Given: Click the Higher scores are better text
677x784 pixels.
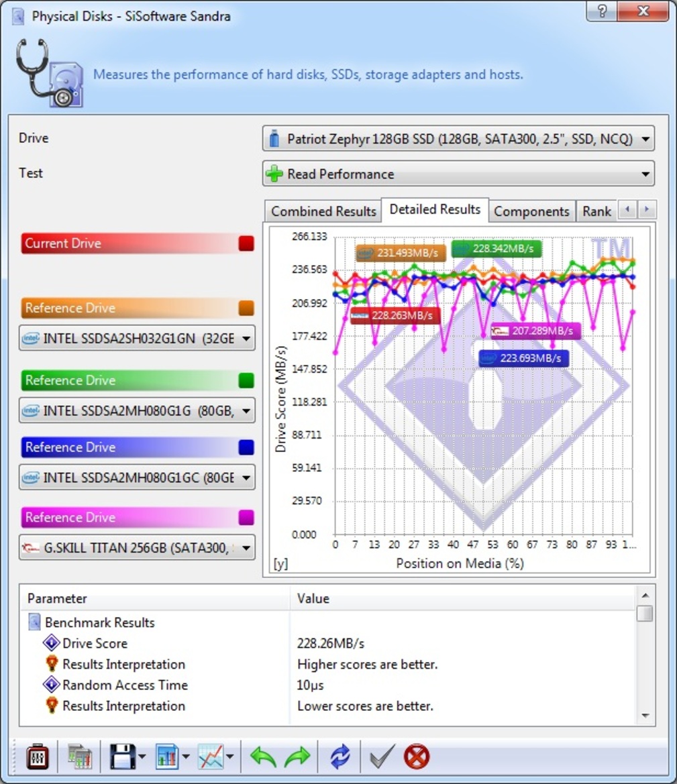Looking at the screenshot, I should point(367,665).
